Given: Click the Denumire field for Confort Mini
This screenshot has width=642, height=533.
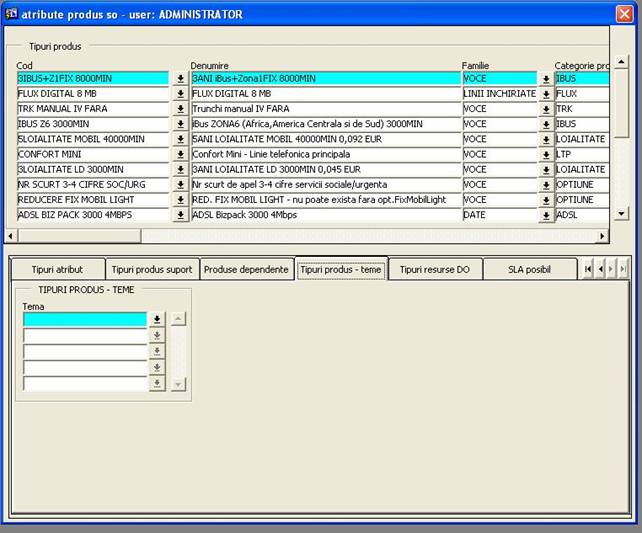Looking at the screenshot, I should (x=324, y=155).
